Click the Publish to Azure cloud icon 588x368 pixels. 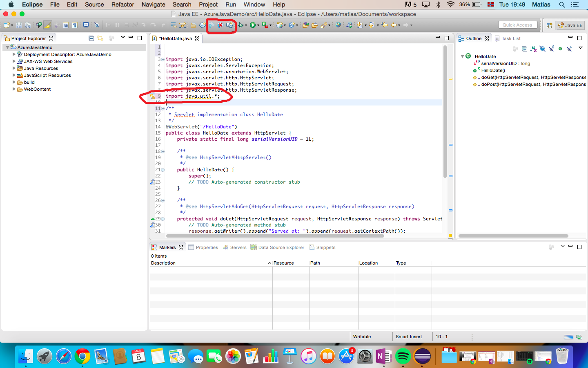(x=211, y=25)
